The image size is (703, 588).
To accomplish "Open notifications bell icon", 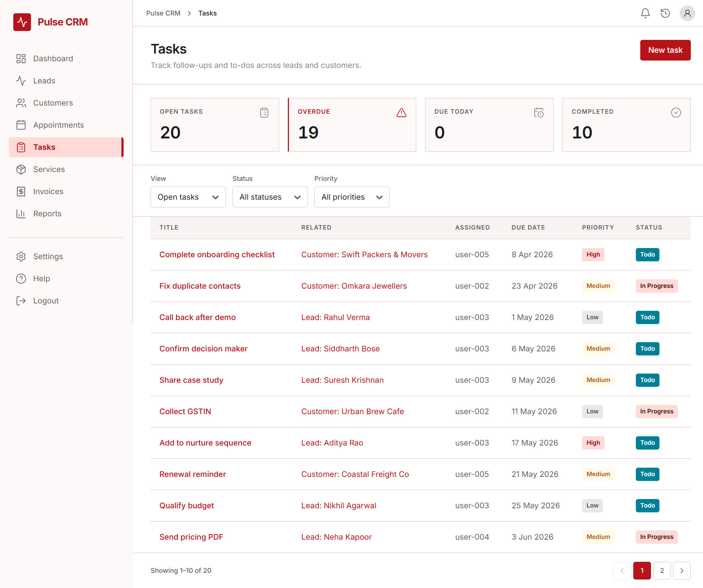I will 645,13.
